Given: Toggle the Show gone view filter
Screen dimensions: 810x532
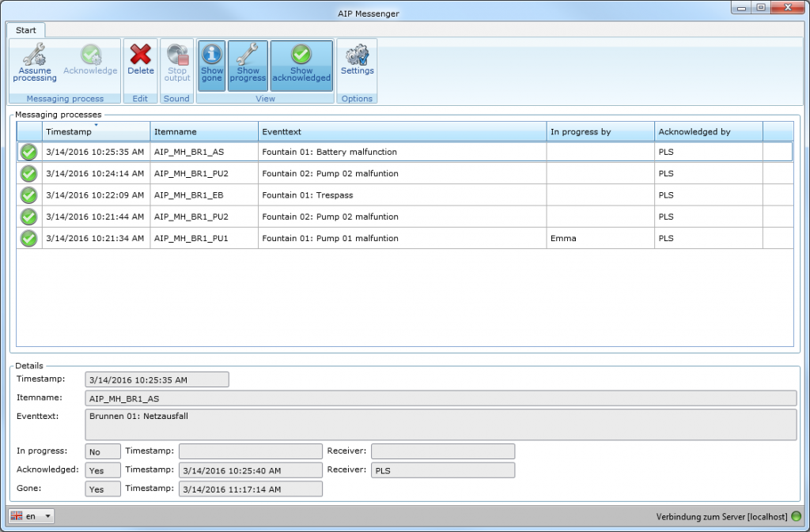Looking at the screenshot, I should [x=212, y=65].
